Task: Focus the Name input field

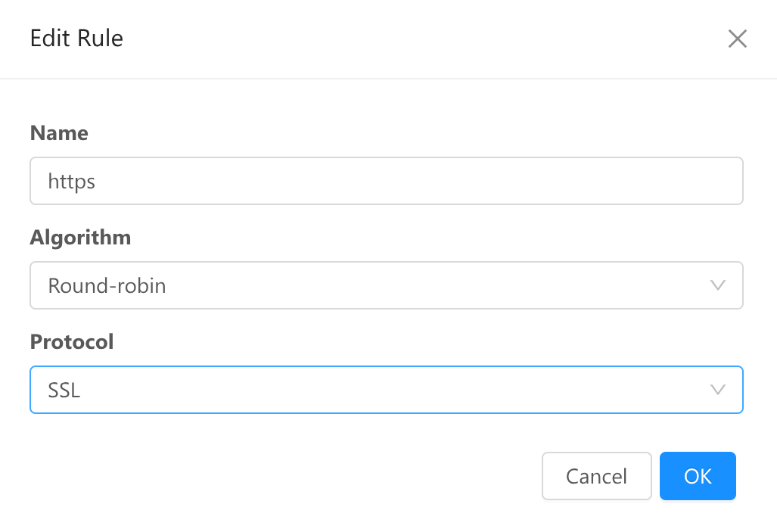Action: (386, 181)
